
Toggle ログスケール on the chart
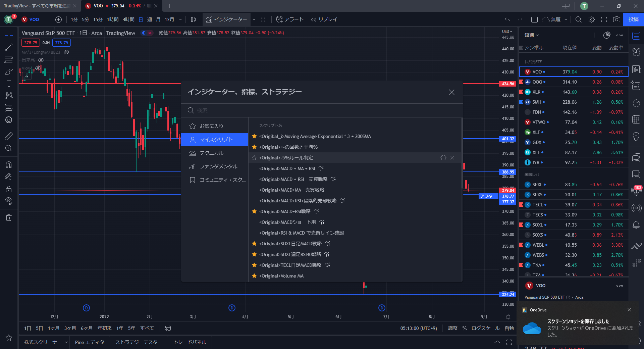tap(485, 328)
